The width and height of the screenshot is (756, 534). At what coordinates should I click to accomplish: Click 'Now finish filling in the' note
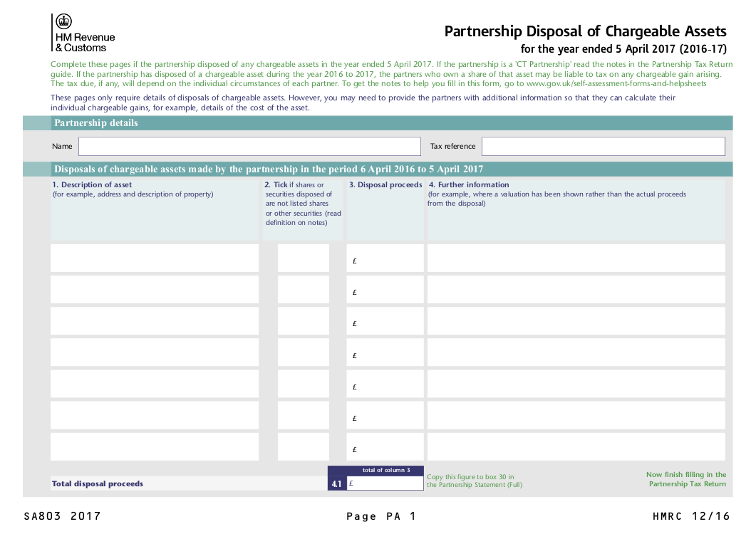pyautogui.click(x=686, y=475)
